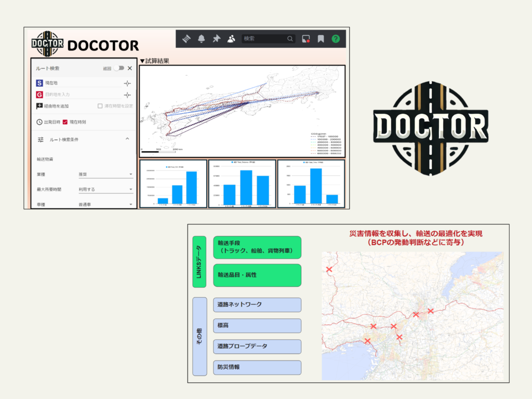Click the green LINKSデータ vertical label
Viewport: 532px width, 399px height.
199,262
